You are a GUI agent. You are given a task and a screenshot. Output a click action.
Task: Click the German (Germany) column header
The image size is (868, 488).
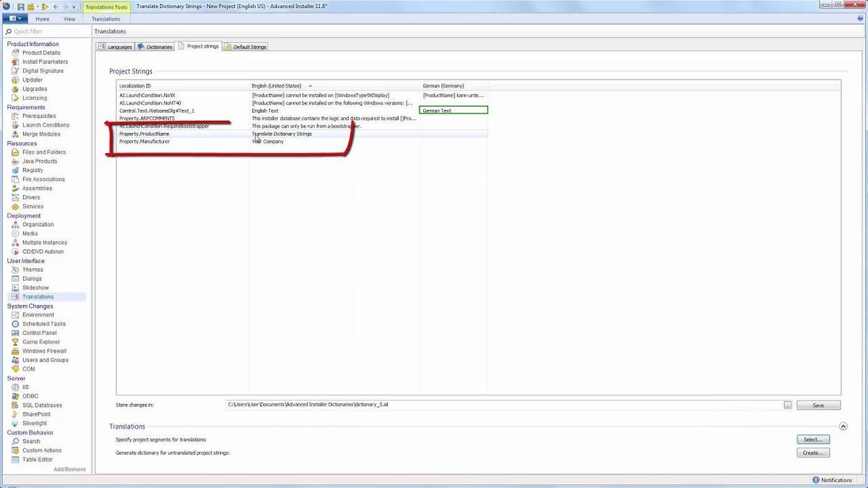pos(454,86)
